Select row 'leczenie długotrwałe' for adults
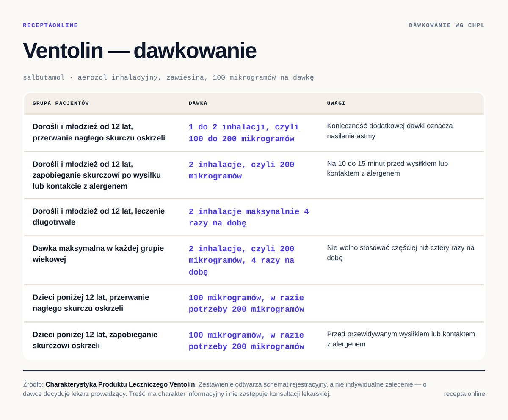Screen dimensions: 508x420 pos(254,217)
